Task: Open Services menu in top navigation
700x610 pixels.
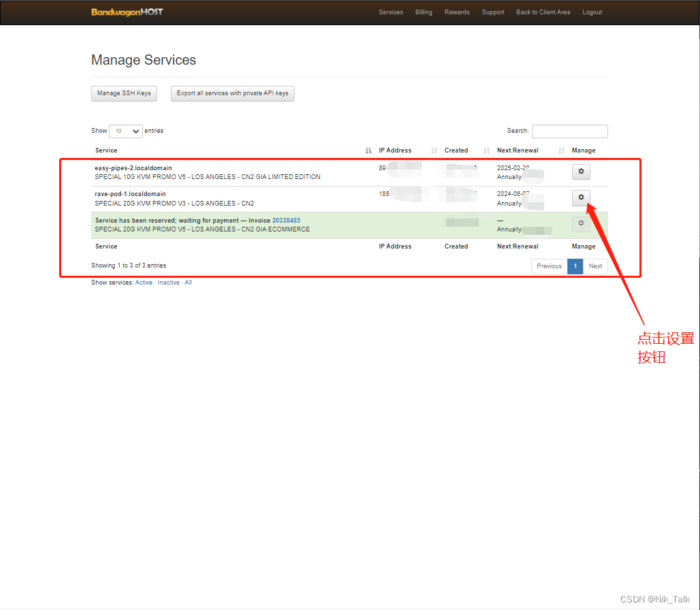Action: [390, 12]
